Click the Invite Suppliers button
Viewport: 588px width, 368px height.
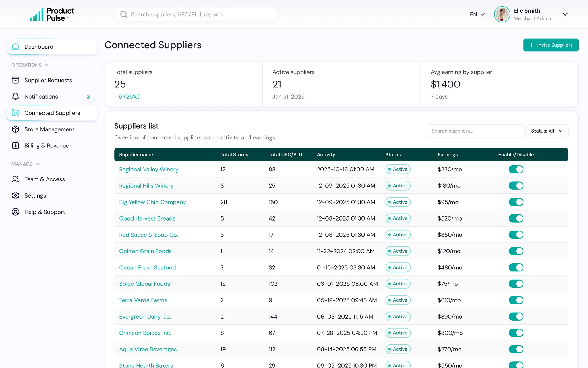(x=551, y=45)
